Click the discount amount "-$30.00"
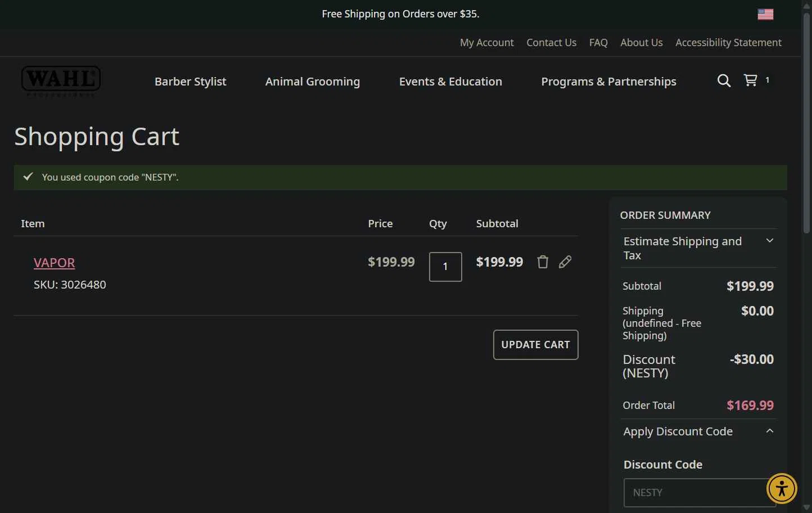The width and height of the screenshot is (812, 513). click(x=752, y=359)
